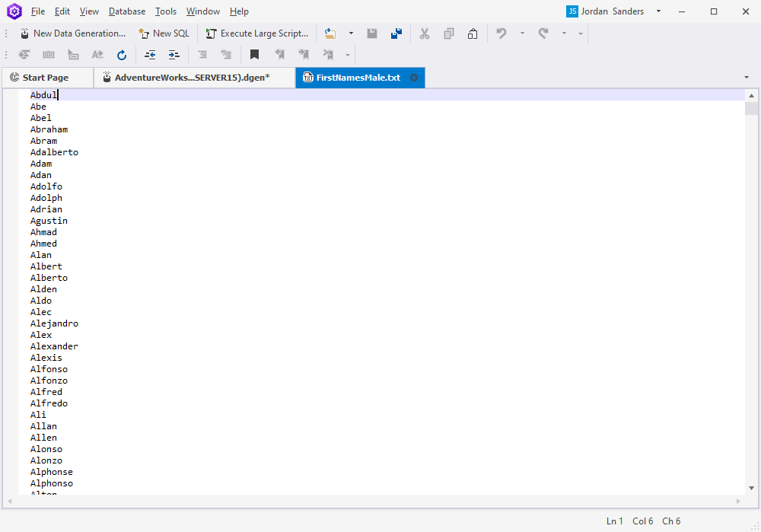Click the Clear Bookmarks icon
761x532 pixels.
(328, 55)
